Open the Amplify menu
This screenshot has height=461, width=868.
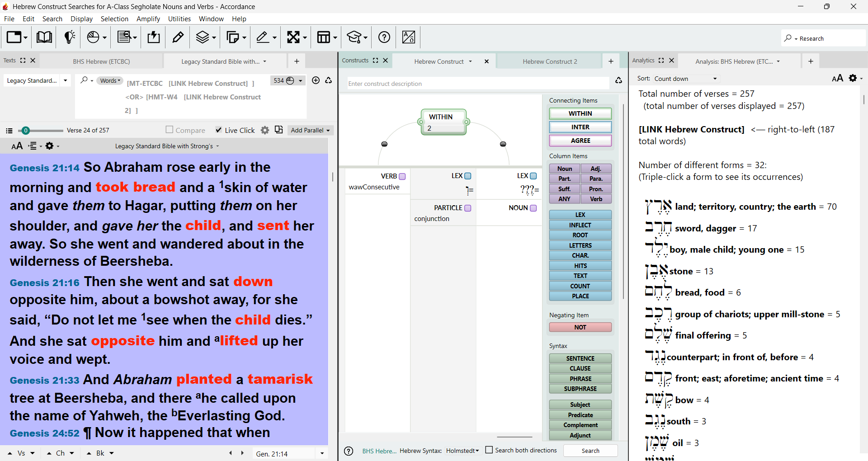coord(148,19)
